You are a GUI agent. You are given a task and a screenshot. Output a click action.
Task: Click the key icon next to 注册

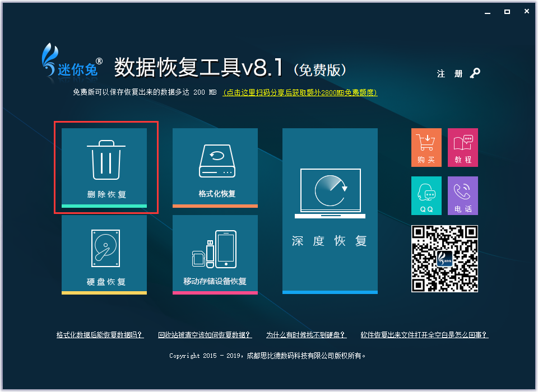475,73
